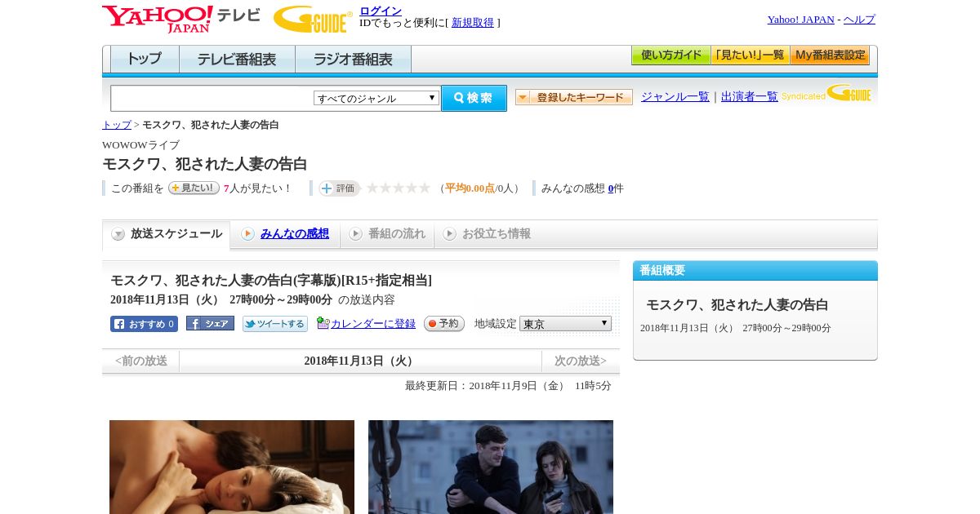Select the お役立ち情報 tab

tap(487, 234)
